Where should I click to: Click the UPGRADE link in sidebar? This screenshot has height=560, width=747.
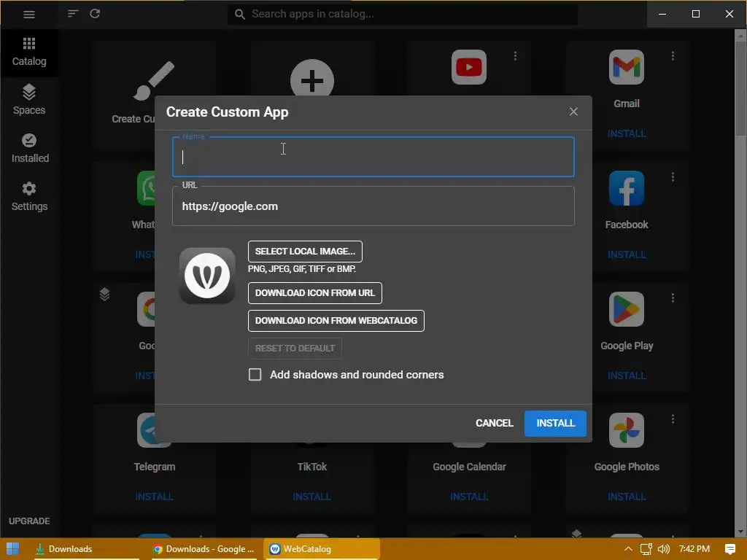pyautogui.click(x=29, y=521)
